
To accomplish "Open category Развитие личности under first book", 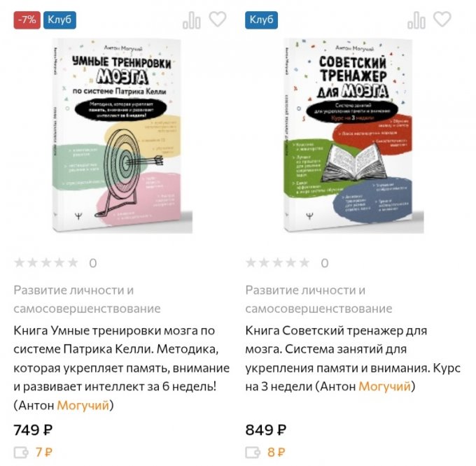I will tap(87, 299).
